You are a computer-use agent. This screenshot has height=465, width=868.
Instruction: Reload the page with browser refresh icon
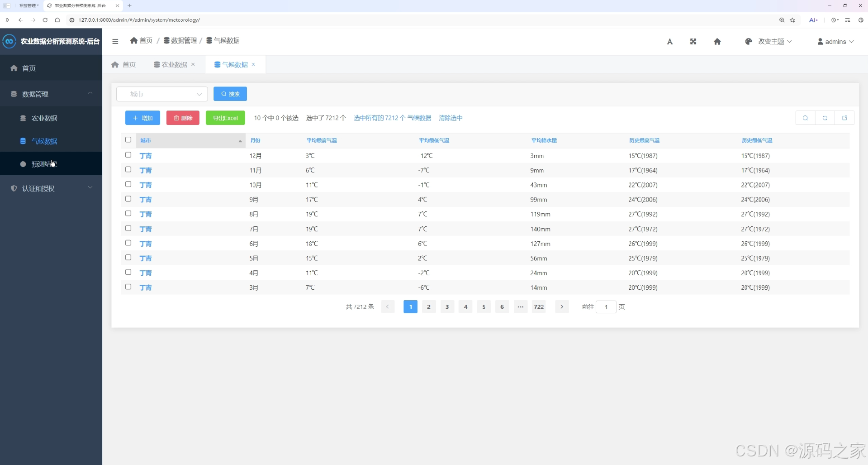pos(45,20)
